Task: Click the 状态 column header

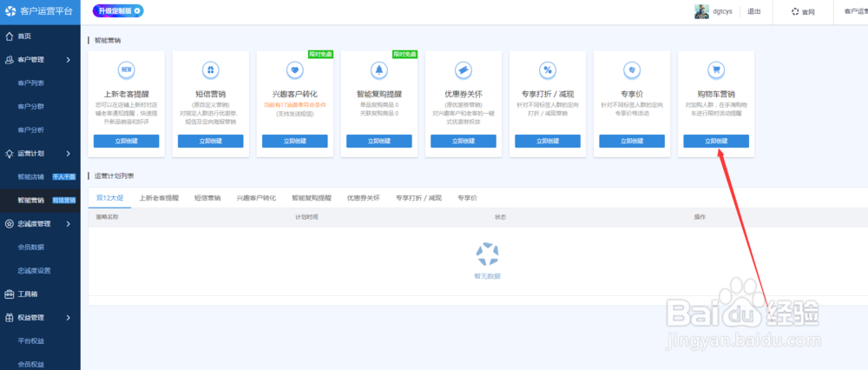Action: [501, 217]
